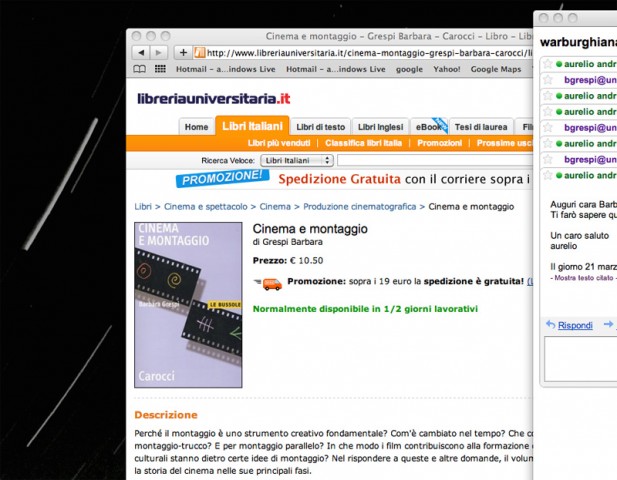
Task: Open the bookmarks book icon
Action: (139, 69)
